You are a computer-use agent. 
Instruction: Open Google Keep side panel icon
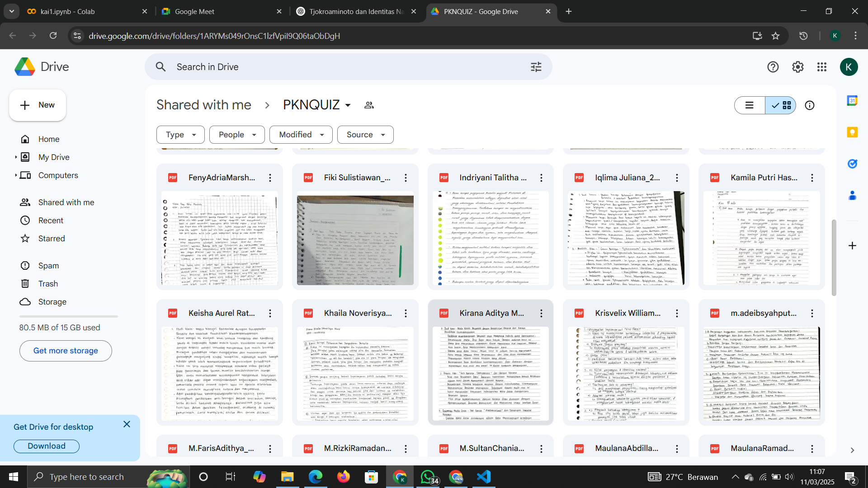point(852,132)
